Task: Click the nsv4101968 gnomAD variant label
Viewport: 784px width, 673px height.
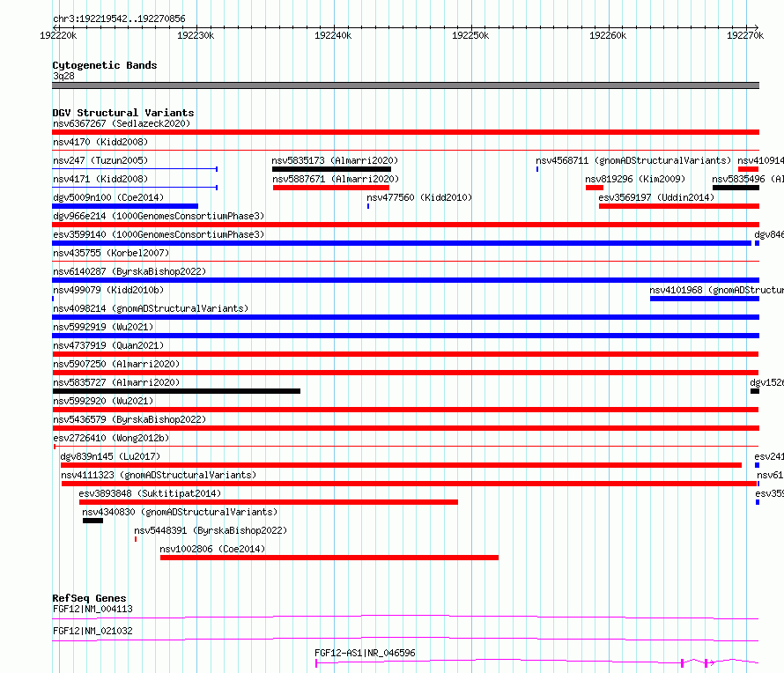Action: (716, 290)
